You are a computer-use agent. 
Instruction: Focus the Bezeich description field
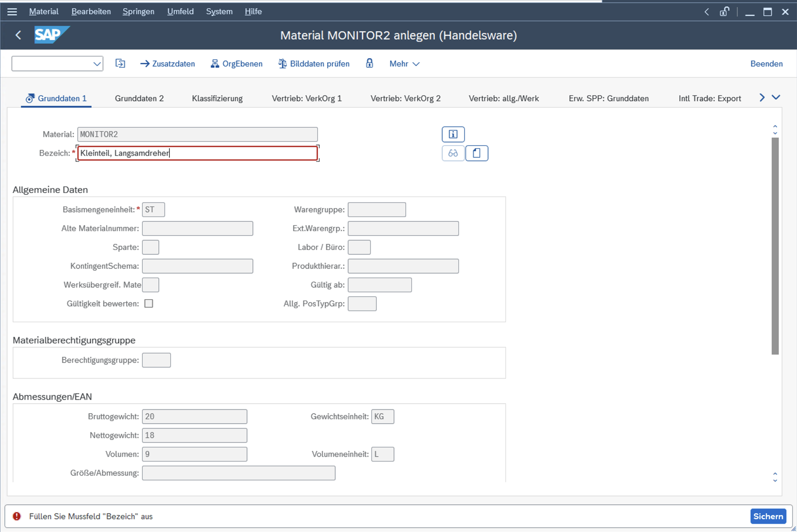[x=197, y=153]
